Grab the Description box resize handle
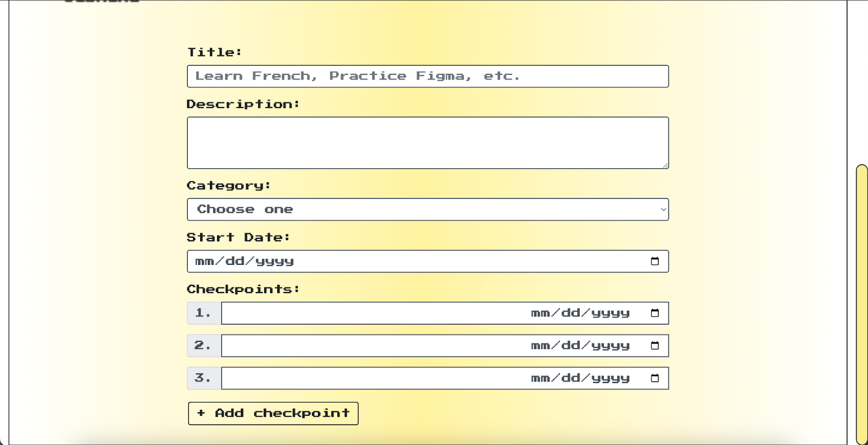This screenshot has width=868, height=445. point(665,165)
